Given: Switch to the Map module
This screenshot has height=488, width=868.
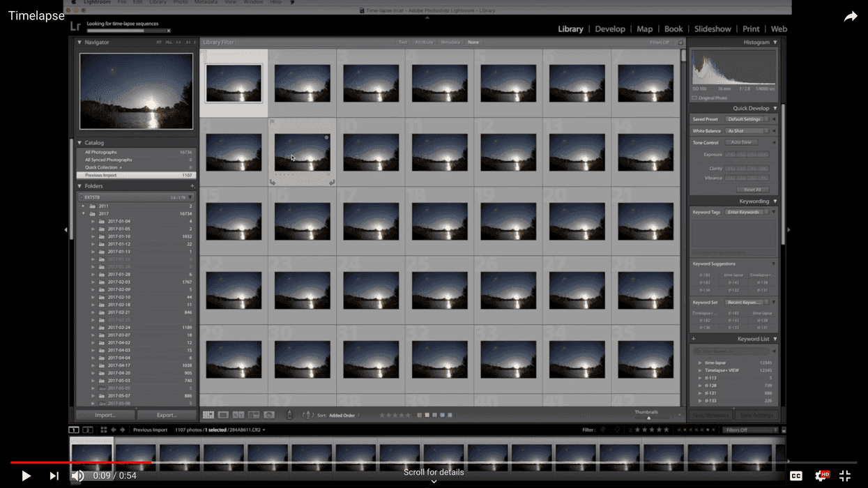Looking at the screenshot, I should (645, 29).
